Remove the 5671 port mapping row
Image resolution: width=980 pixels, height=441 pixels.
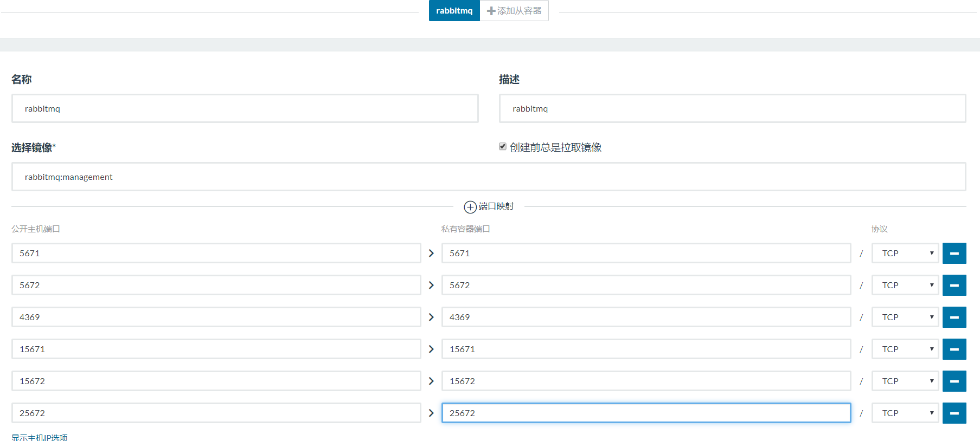click(x=954, y=253)
